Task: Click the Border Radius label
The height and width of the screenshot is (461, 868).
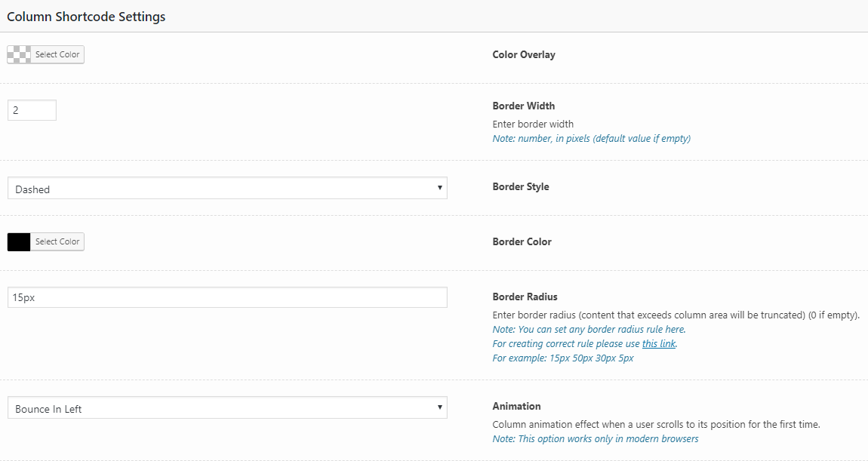Action: pyautogui.click(x=525, y=297)
